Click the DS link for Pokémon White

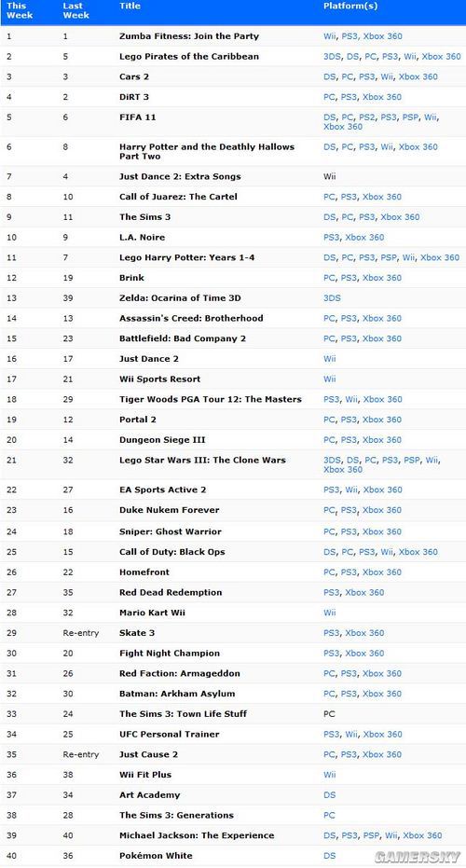[x=329, y=855]
